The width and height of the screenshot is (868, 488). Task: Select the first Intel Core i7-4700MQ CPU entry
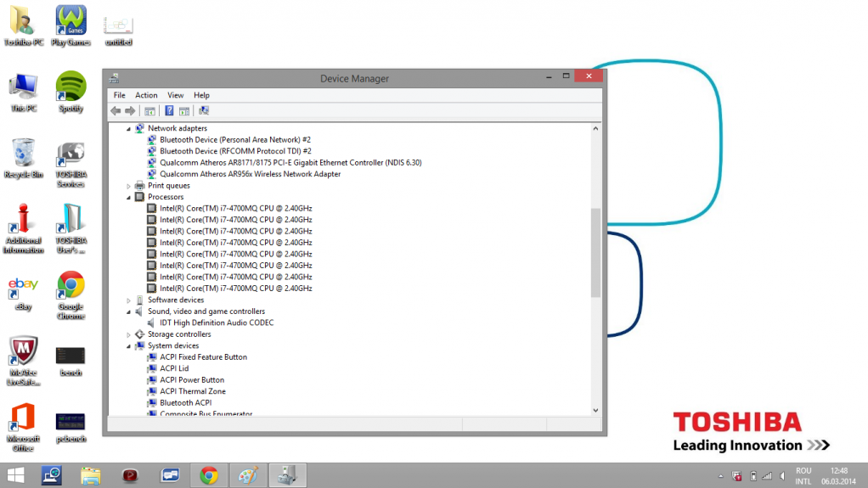pyautogui.click(x=236, y=208)
